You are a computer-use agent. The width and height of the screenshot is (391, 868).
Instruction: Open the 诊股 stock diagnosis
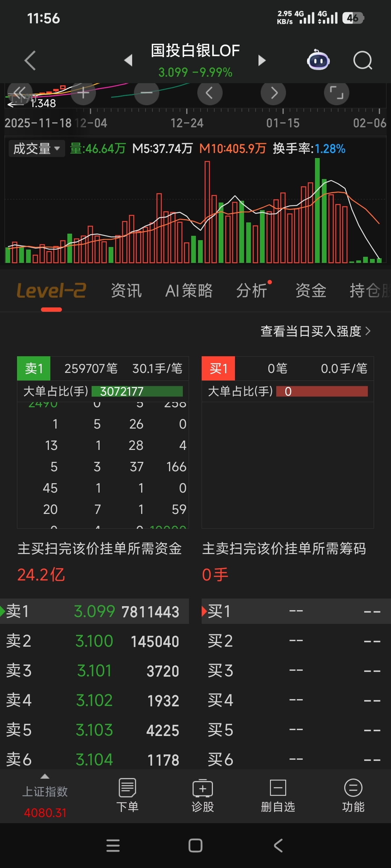(x=203, y=795)
